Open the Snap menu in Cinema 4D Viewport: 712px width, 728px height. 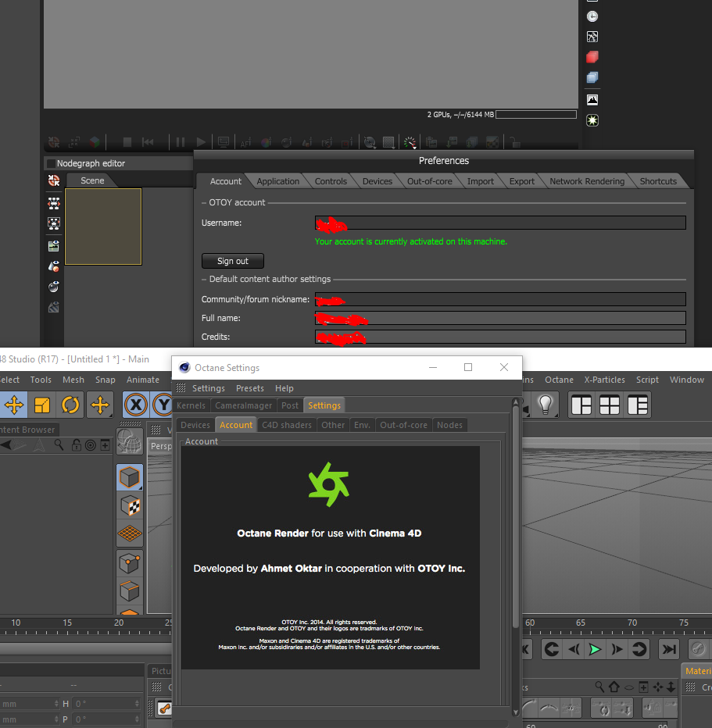pos(106,380)
